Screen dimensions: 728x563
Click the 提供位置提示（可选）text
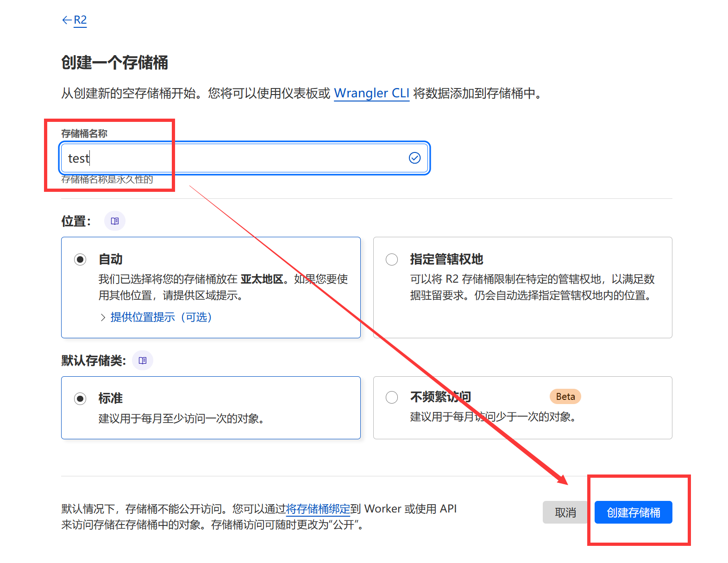(161, 317)
